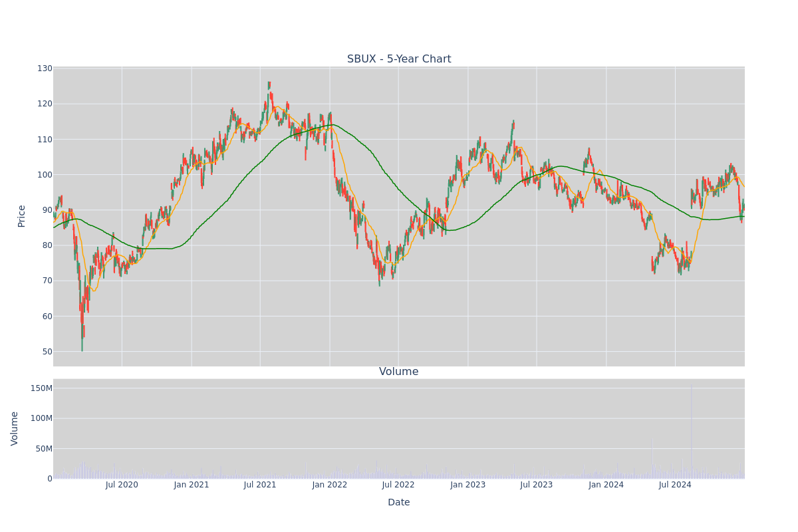Click the 110 price tick label
Screen dimensions: 798x532
45,139
